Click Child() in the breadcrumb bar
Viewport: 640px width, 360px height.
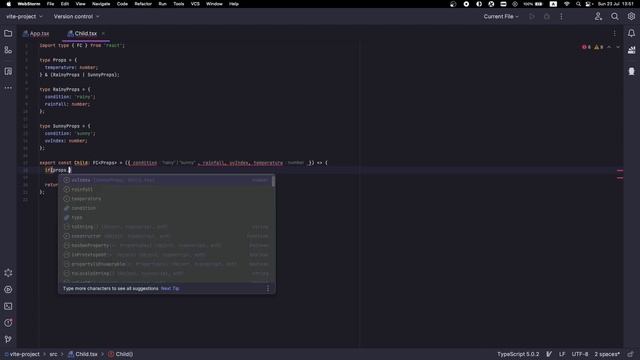pos(121,354)
